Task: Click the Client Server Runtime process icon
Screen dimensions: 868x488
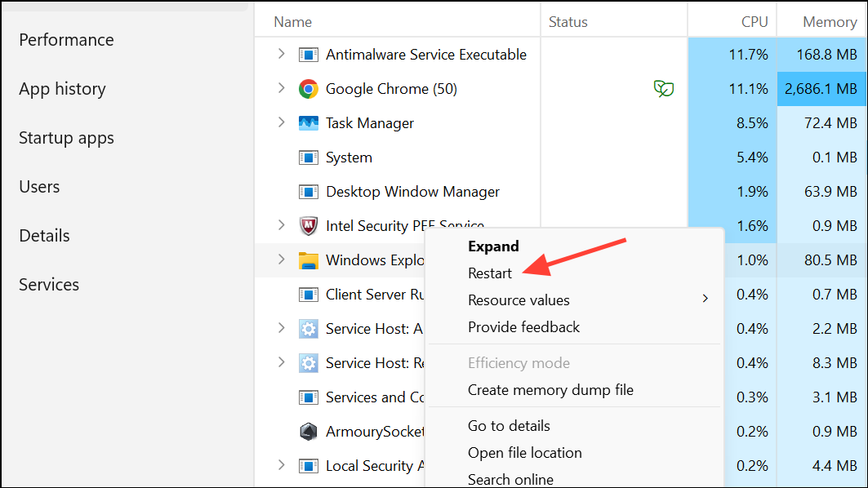Action: (309, 295)
